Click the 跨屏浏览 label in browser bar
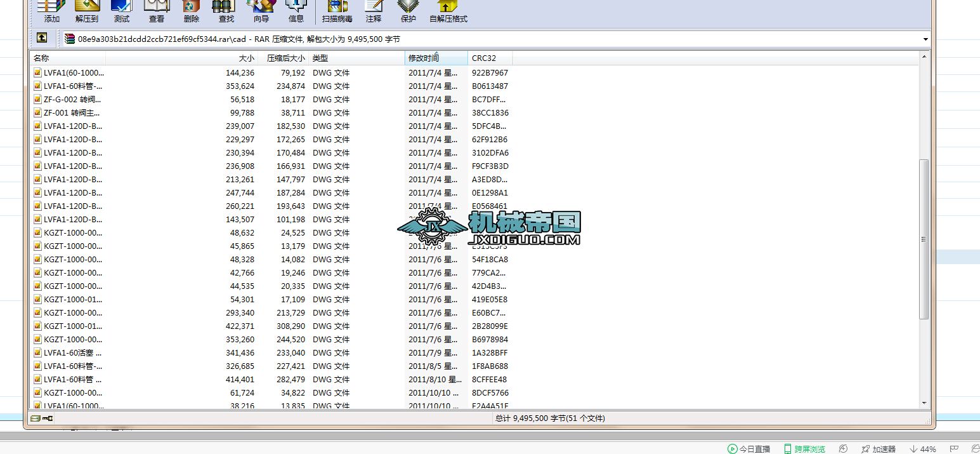This screenshot has height=454, width=980. pyautogui.click(x=810, y=449)
